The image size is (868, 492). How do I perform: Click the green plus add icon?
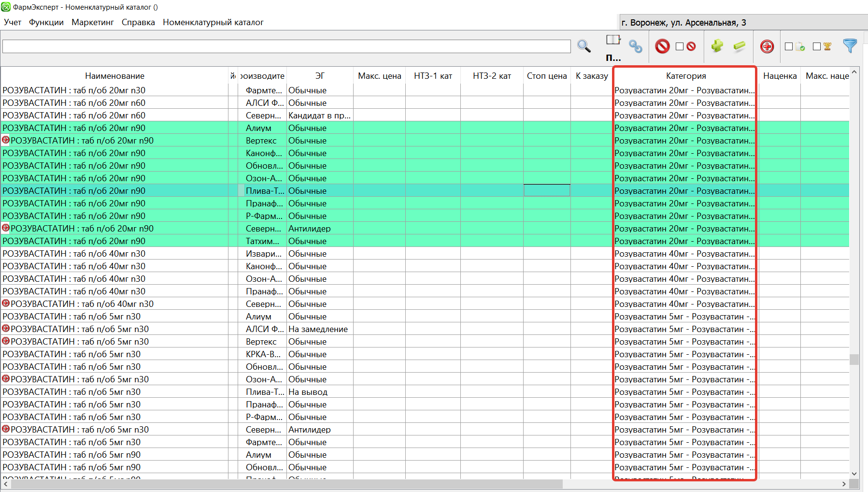coord(717,46)
